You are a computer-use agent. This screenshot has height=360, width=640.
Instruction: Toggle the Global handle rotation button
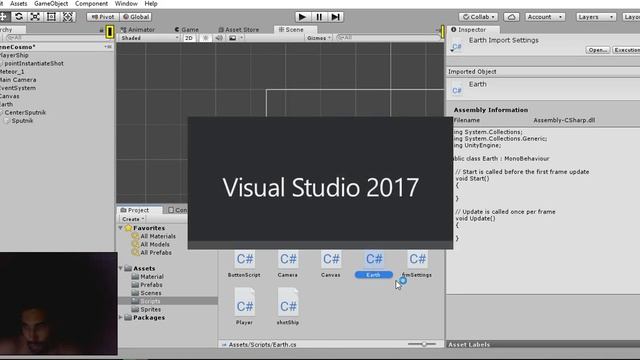click(x=136, y=17)
